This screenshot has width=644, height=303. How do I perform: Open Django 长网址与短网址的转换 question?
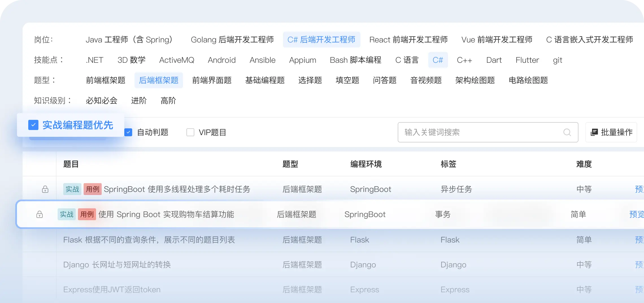pos(117,265)
